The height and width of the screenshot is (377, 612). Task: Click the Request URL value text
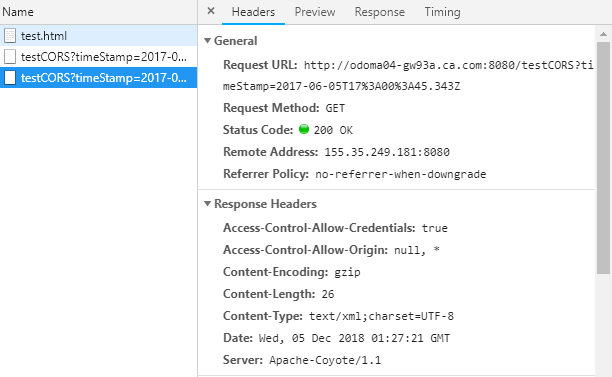pos(408,75)
